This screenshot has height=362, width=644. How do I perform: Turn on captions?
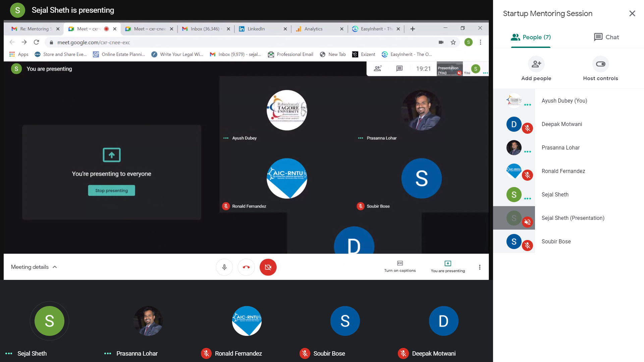tap(400, 266)
